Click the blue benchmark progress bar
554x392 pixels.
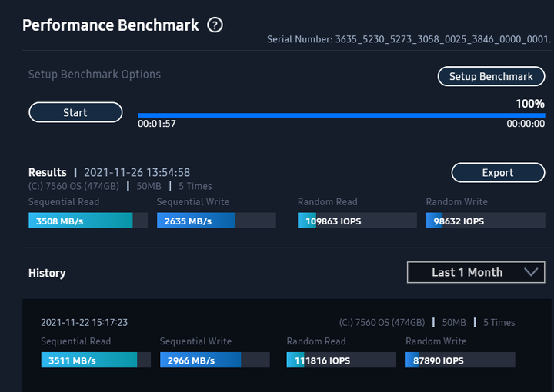click(x=342, y=115)
